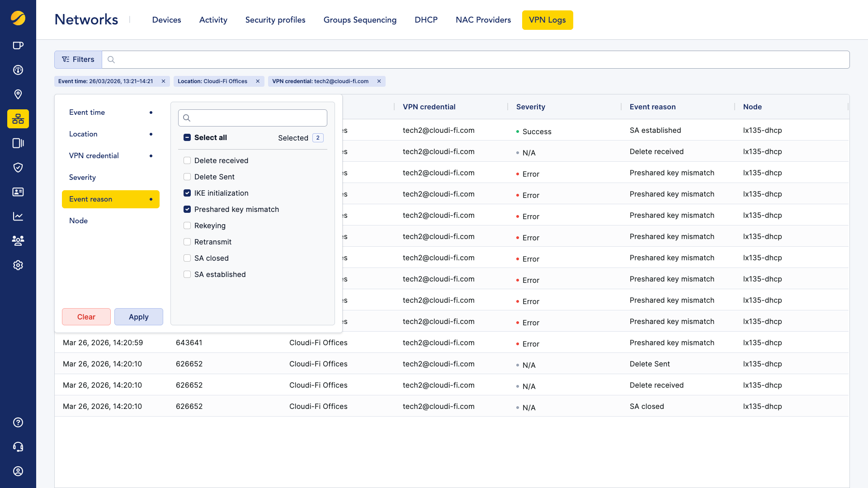Click the event reason search field
Screen dimensions: 868x488
[258, 118]
